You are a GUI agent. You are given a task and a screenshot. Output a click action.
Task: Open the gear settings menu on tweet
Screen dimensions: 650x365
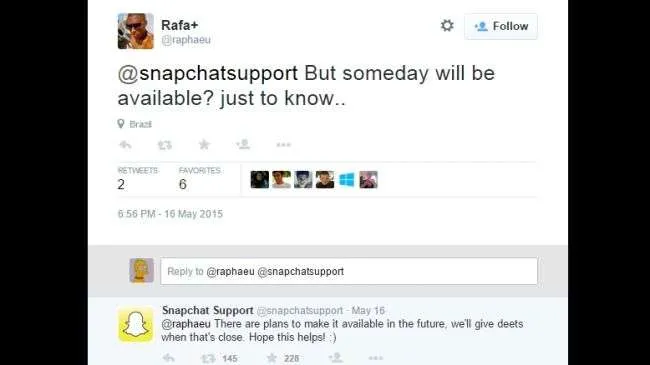(x=447, y=26)
